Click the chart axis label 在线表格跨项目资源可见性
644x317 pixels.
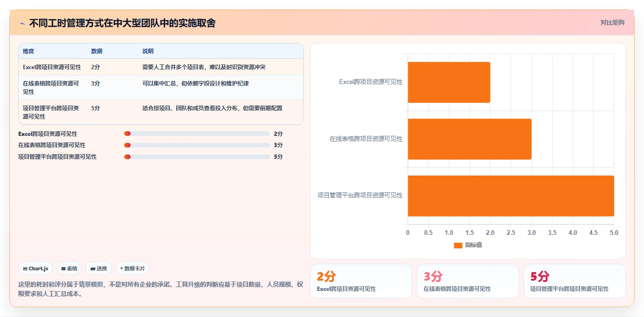[x=366, y=139]
